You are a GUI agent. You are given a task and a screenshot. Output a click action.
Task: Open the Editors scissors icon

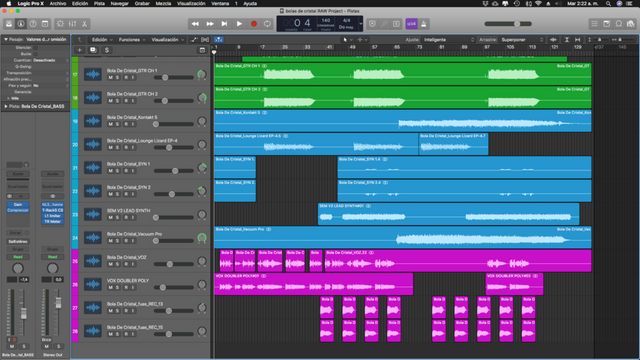(84, 24)
